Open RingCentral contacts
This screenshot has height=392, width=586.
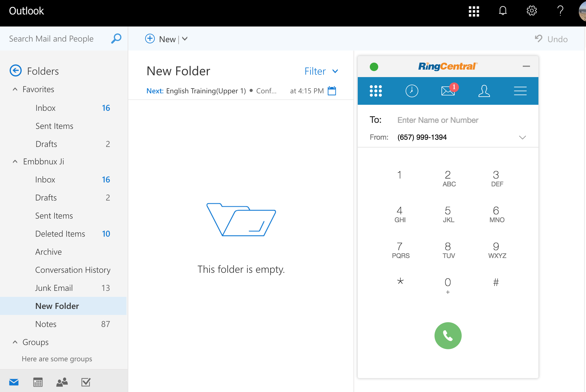click(x=484, y=91)
